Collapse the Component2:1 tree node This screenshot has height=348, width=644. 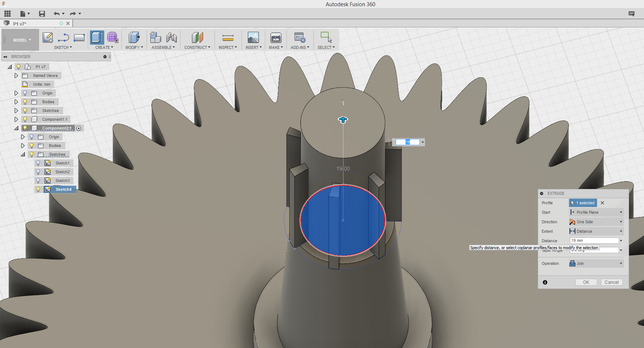(x=16, y=128)
